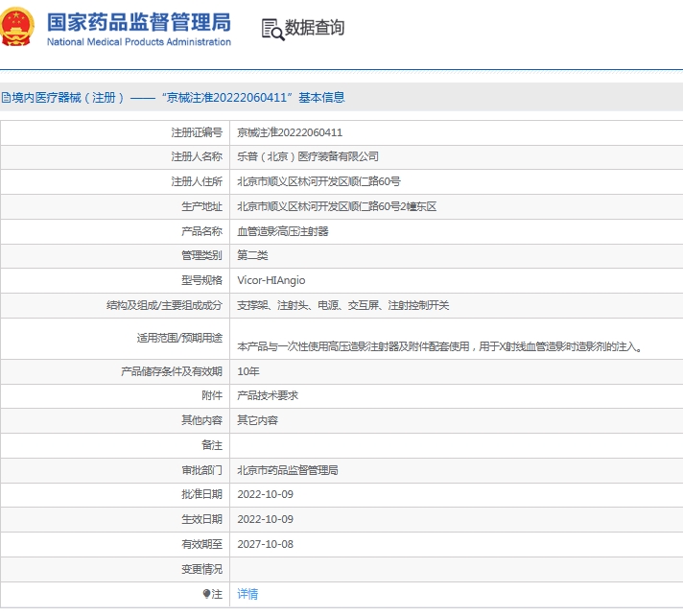Click the 生产地址 label
This screenshot has height=616, width=683.
(x=202, y=206)
